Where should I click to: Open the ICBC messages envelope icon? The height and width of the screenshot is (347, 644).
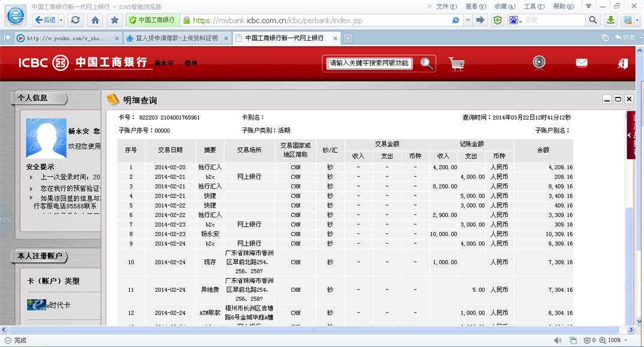pyautogui.click(x=581, y=63)
